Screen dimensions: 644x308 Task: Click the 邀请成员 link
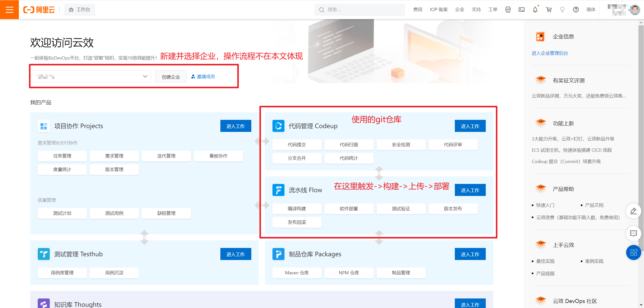[203, 76]
